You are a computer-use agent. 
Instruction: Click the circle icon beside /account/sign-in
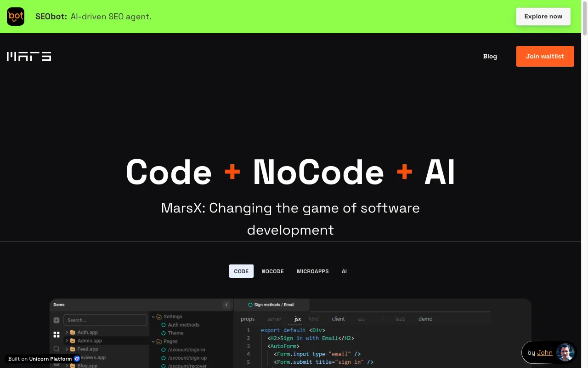click(x=164, y=350)
